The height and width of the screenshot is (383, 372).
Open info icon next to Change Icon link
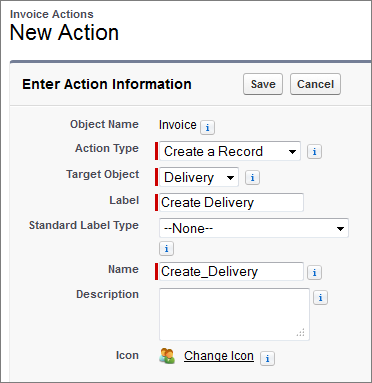(267, 359)
